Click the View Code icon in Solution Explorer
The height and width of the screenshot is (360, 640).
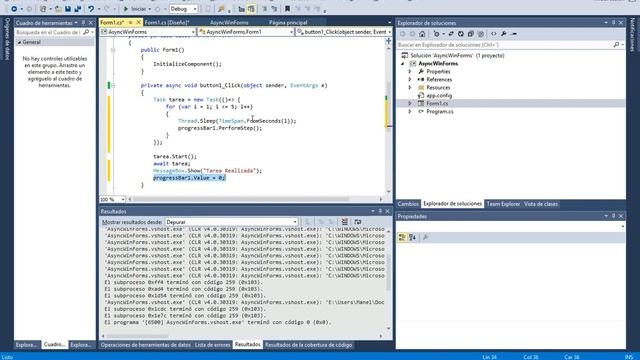coord(494,34)
